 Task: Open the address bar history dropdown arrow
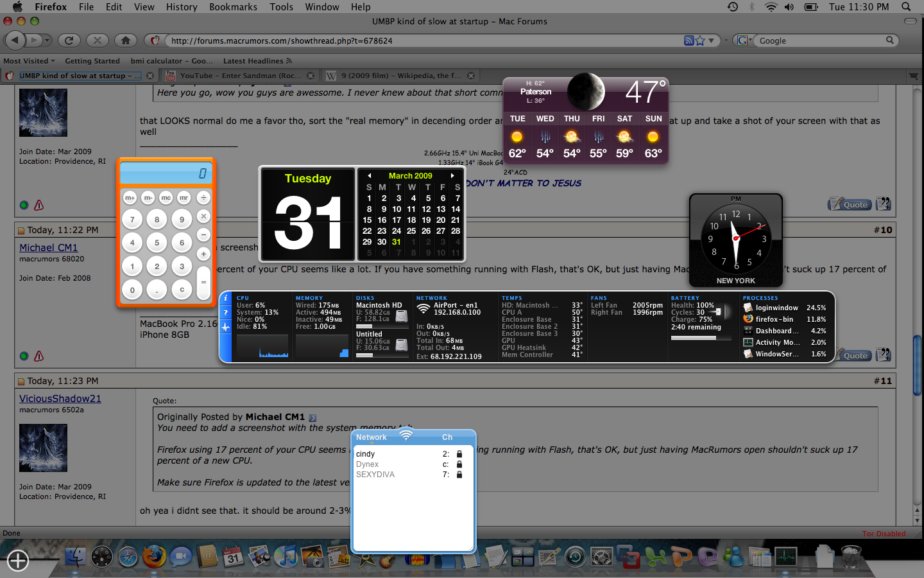click(x=711, y=40)
